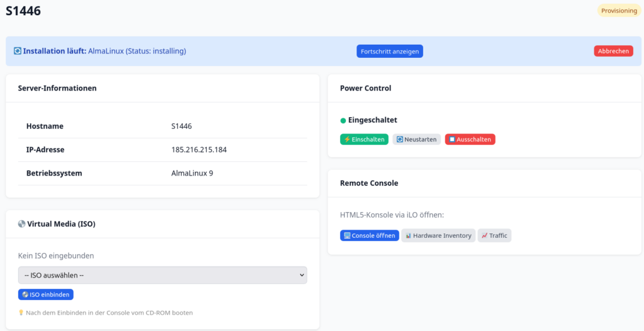Open the iLO console via Console öffnen
Viewport: 644px width, 331px height.
tap(369, 235)
